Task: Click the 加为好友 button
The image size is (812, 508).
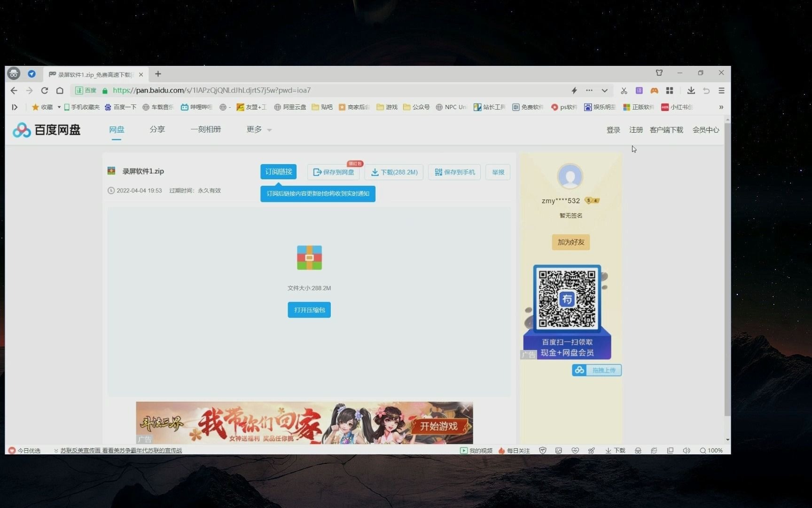Action: point(571,242)
